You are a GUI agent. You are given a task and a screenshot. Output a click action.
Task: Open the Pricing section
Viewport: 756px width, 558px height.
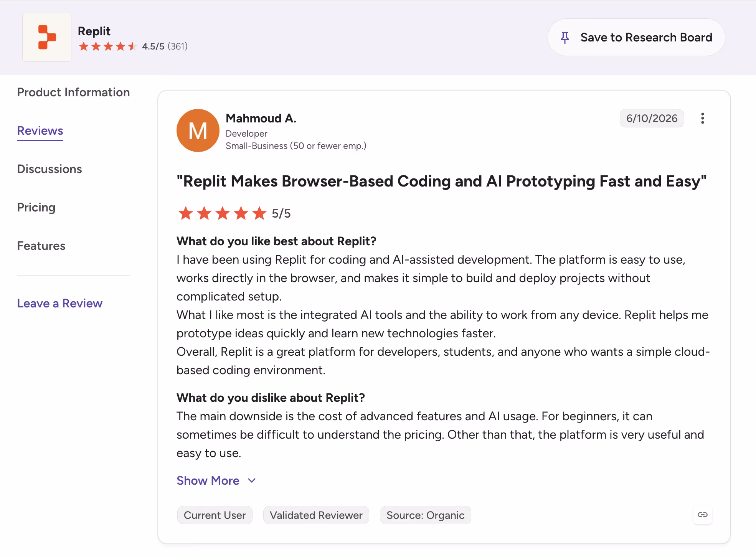(x=36, y=207)
